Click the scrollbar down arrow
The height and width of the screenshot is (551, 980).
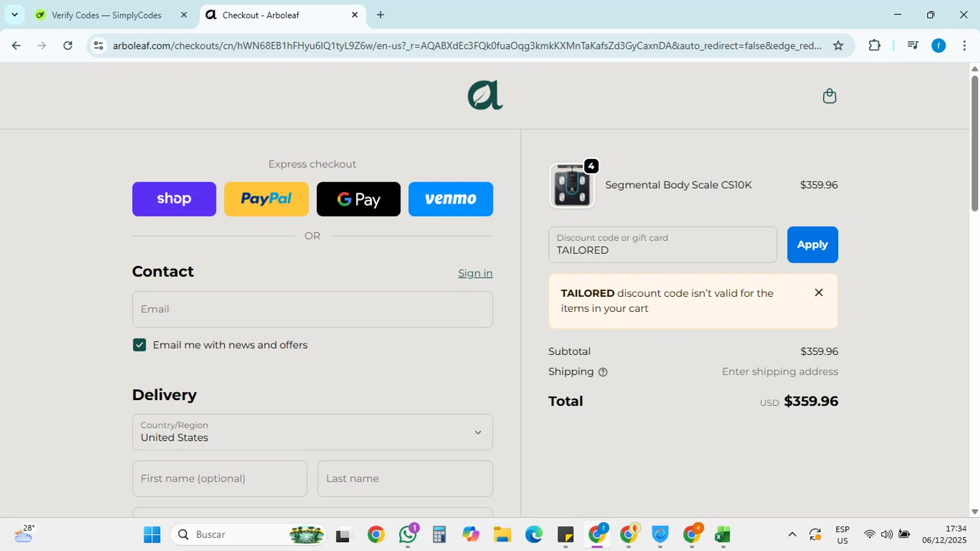tap(975, 512)
